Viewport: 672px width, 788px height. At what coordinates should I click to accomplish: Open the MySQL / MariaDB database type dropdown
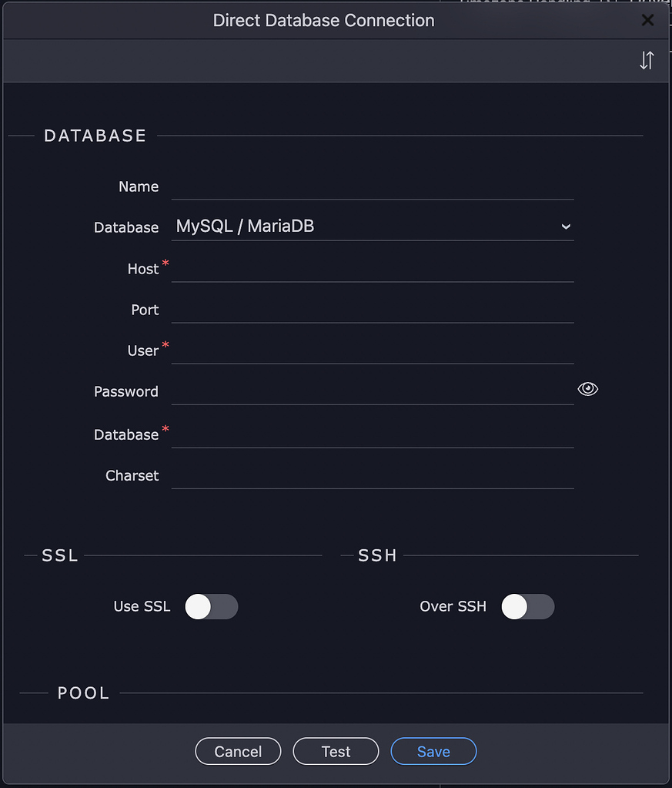[x=372, y=226]
